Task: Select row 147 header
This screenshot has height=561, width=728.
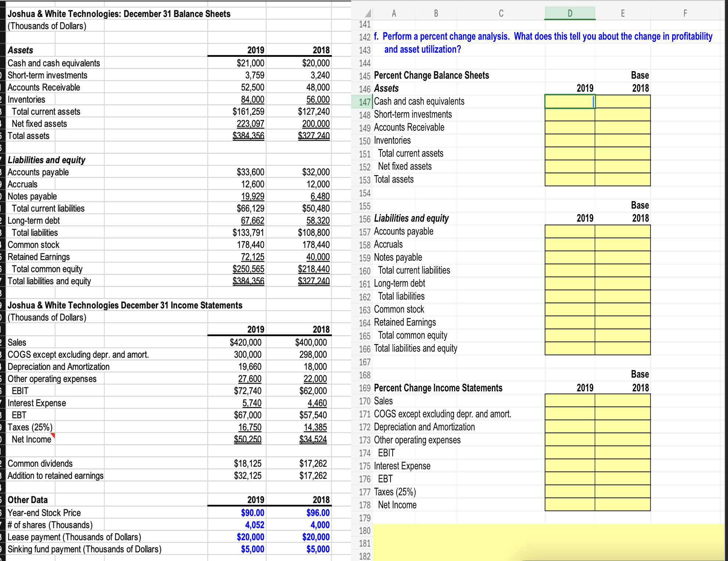Action: (364, 102)
